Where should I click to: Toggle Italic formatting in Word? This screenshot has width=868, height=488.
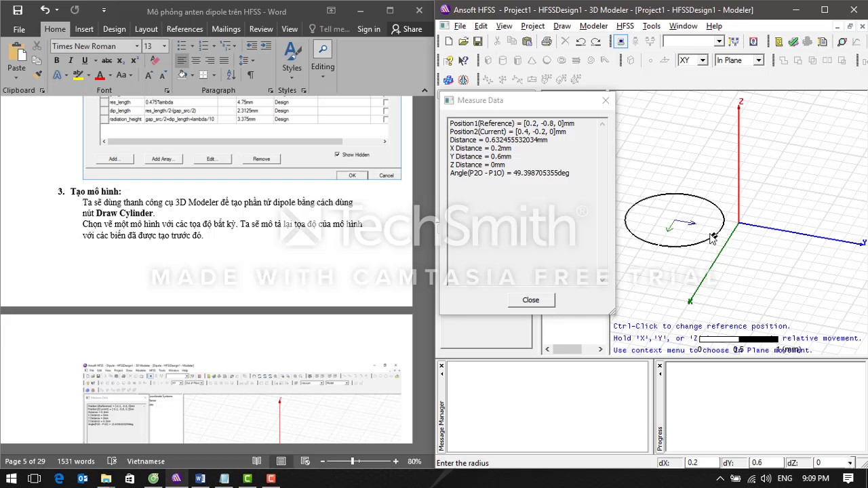tap(71, 60)
